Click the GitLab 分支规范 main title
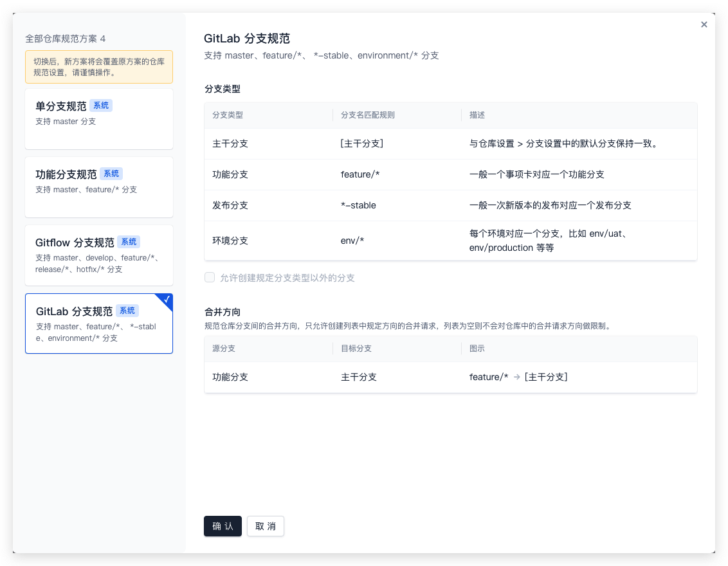 (x=247, y=39)
